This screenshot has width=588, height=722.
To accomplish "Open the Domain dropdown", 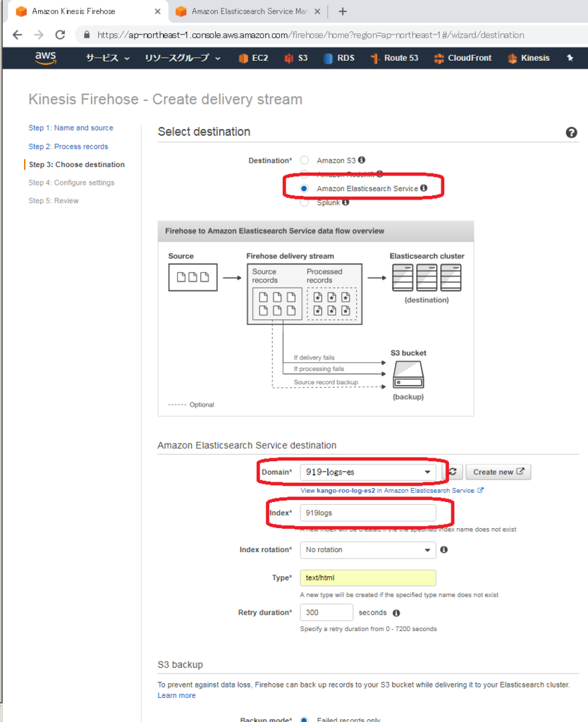I will pyautogui.click(x=368, y=472).
